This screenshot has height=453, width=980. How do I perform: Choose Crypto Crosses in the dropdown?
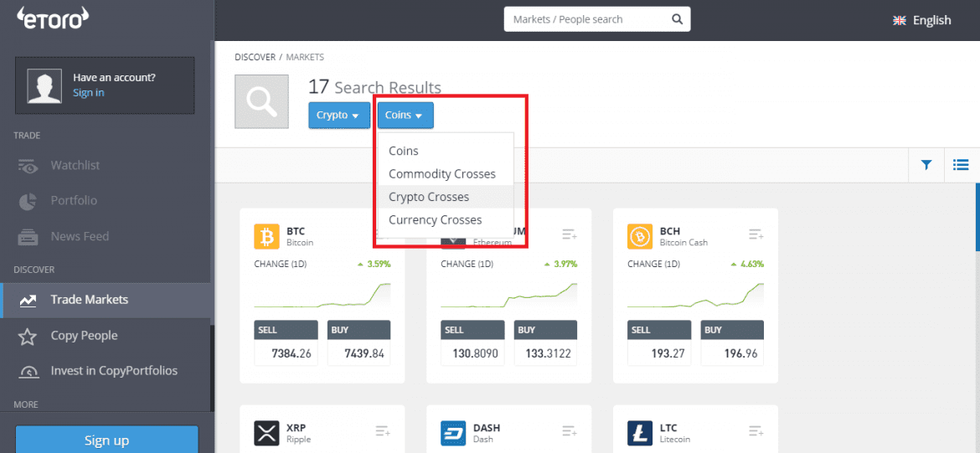[446, 197]
